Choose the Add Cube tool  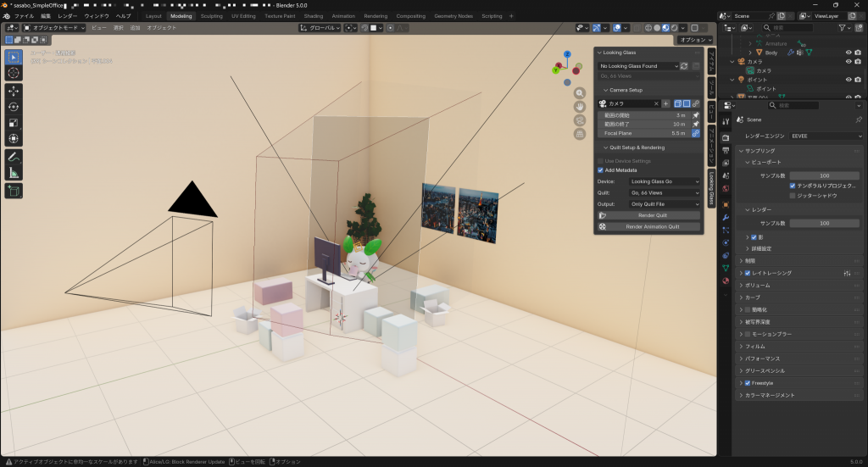(x=14, y=192)
